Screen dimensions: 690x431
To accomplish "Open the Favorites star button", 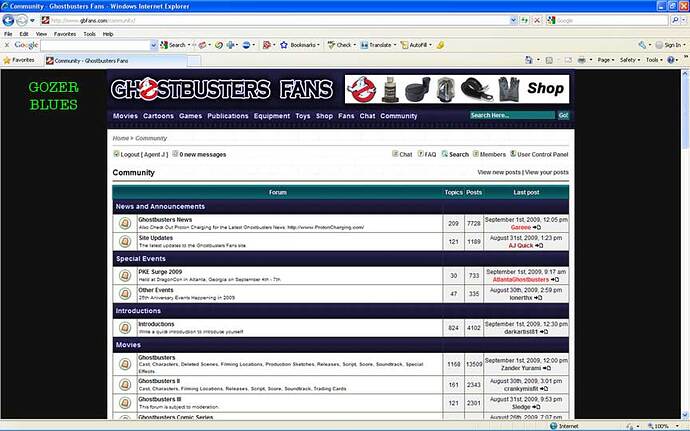I will tap(18, 60).
